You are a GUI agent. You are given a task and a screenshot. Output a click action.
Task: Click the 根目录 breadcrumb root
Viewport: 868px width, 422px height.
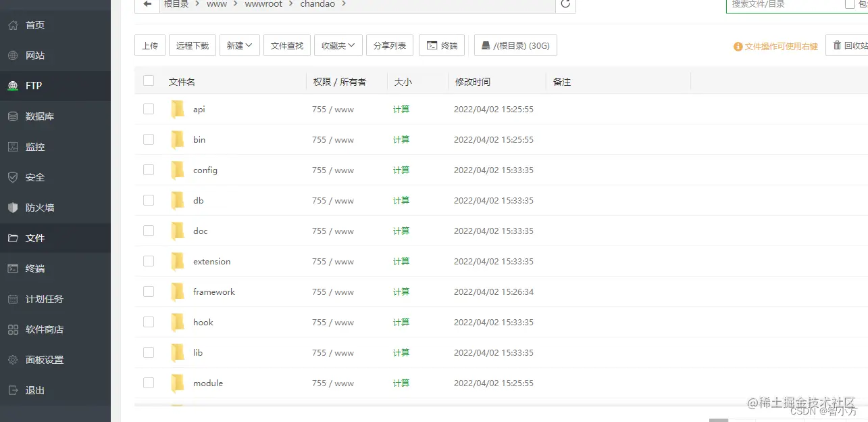pyautogui.click(x=177, y=4)
